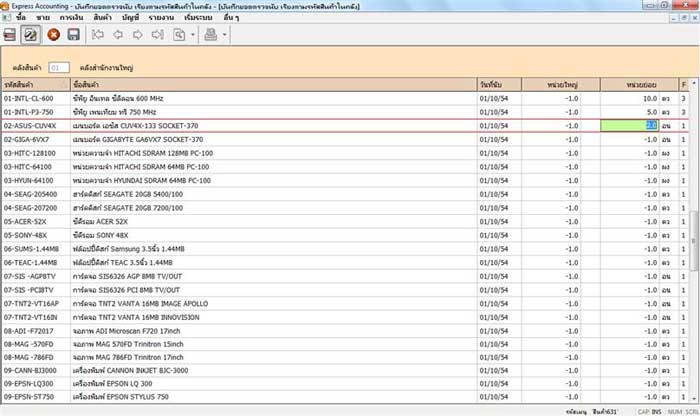The width and height of the screenshot is (700, 416).
Task: Select row 08-MAG -786FD
Action: 345,358
